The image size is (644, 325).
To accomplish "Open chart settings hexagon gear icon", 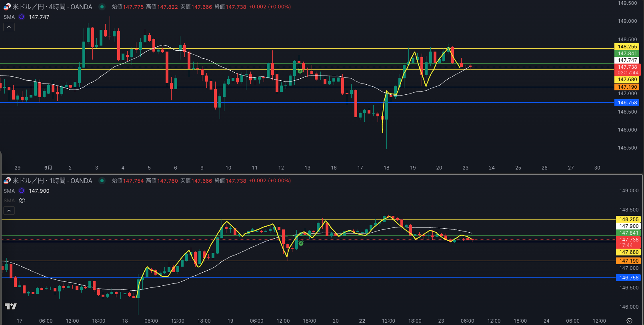I will pyautogui.click(x=629, y=321).
